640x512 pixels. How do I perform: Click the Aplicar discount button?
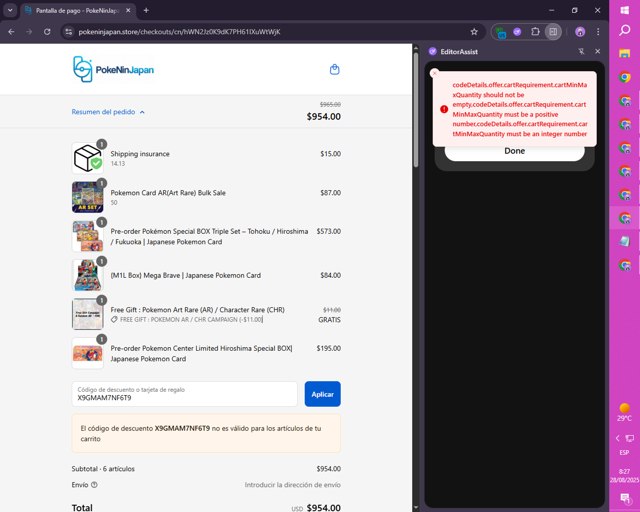click(322, 394)
